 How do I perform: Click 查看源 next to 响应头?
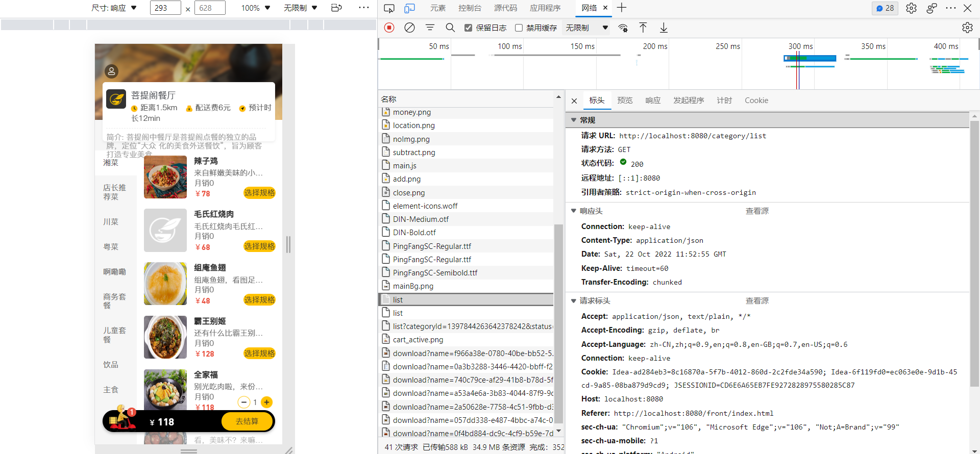[757, 211]
